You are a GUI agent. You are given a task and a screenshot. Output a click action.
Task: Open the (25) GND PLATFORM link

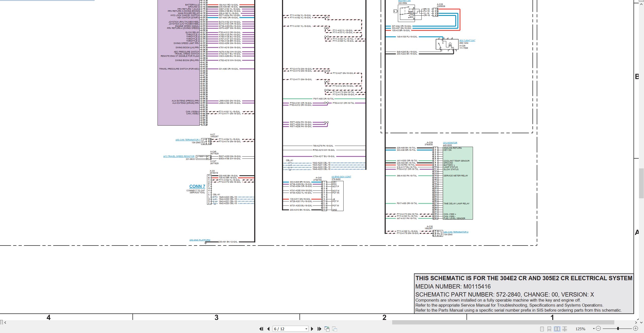tap(200, 240)
